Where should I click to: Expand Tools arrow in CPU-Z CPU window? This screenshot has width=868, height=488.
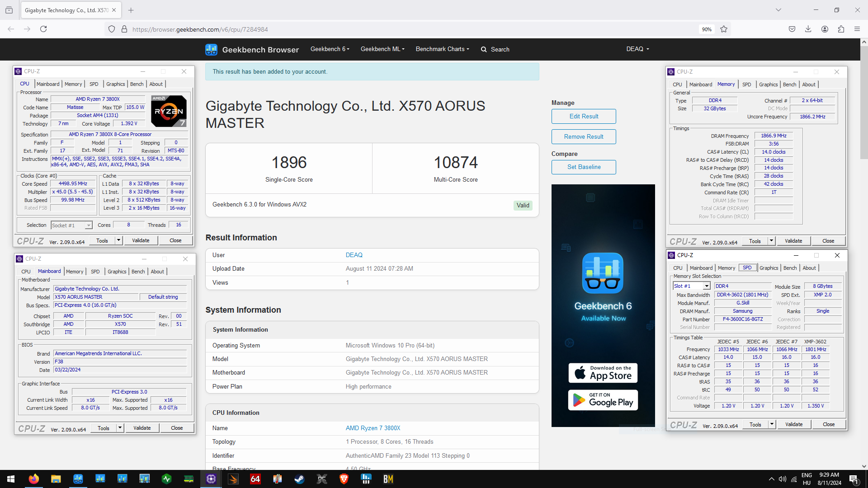pyautogui.click(x=119, y=240)
